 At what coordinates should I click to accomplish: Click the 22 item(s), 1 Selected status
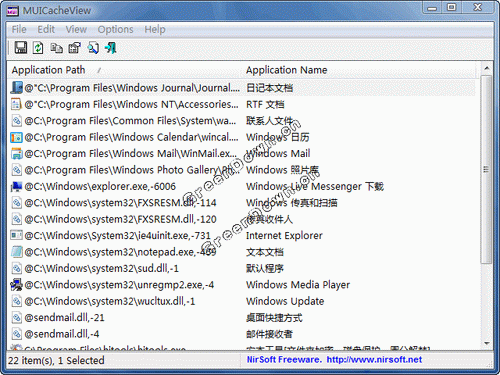[x=56, y=360]
